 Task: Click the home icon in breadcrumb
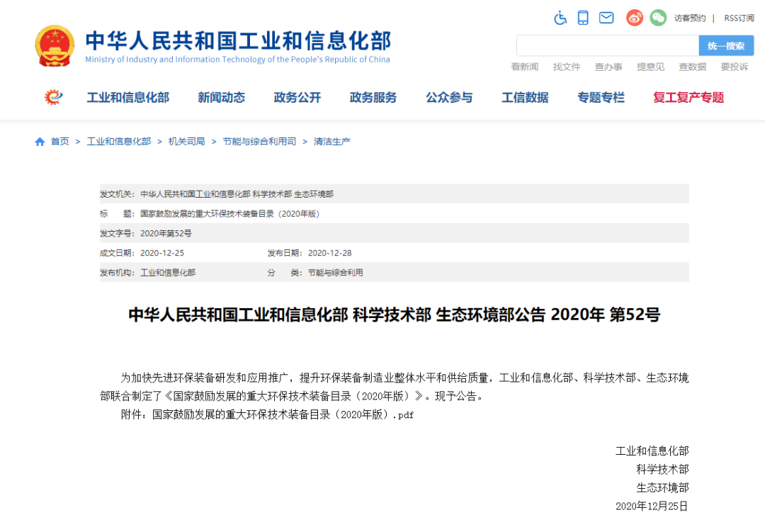coord(40,142)
